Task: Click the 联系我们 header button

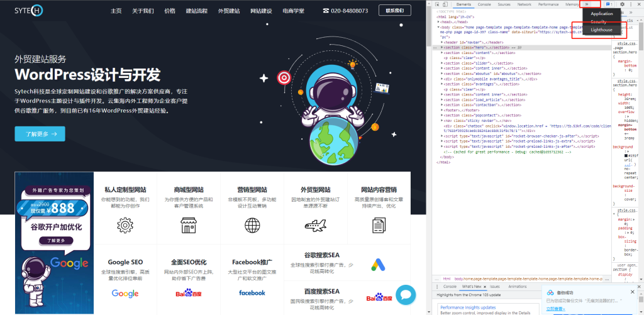Action: [x=395, y=11]
